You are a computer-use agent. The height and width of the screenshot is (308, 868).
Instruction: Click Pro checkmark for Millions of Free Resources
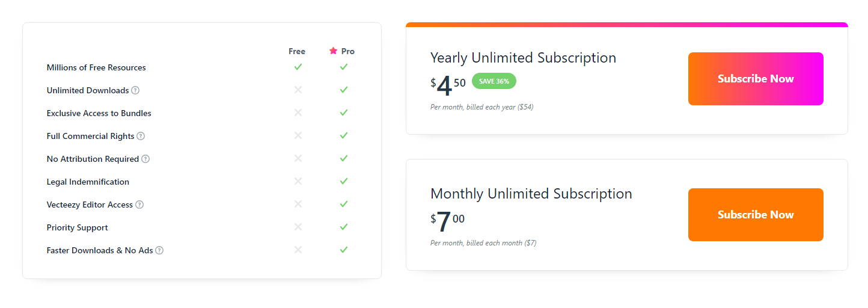[x=344, y=67]
